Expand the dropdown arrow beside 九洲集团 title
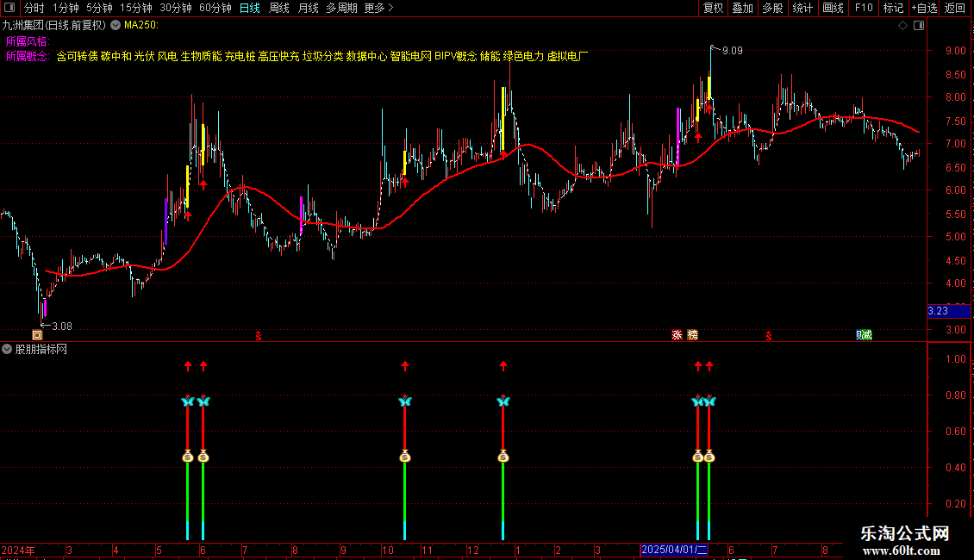 tap(116, 25)
